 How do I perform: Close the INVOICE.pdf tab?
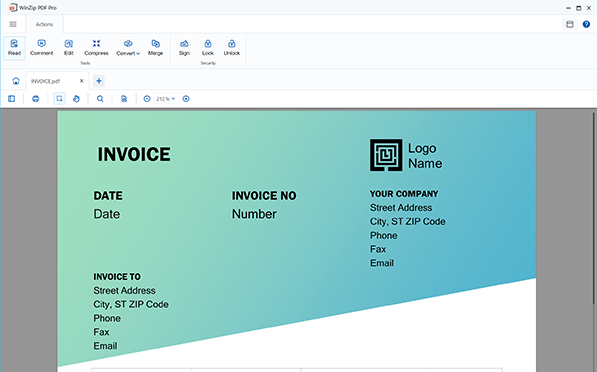(81, 81)
